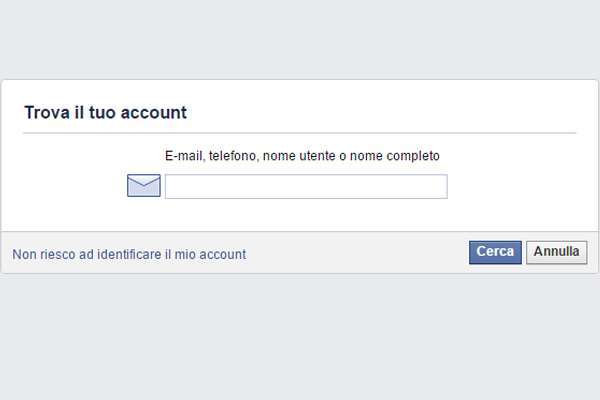
Task: Click inside the empty field next to the envelope
Action: 305,187
